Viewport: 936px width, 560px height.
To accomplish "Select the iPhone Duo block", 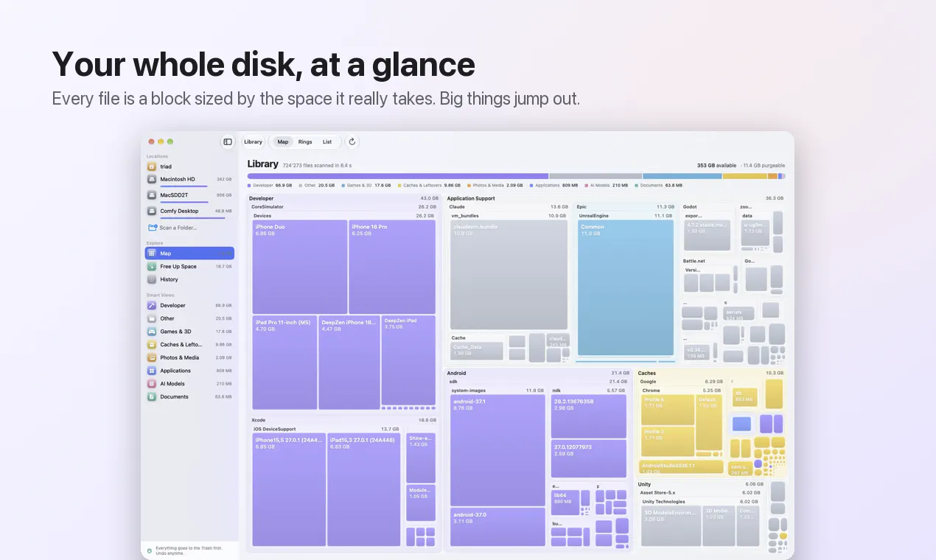I will (x=300, y=267).
